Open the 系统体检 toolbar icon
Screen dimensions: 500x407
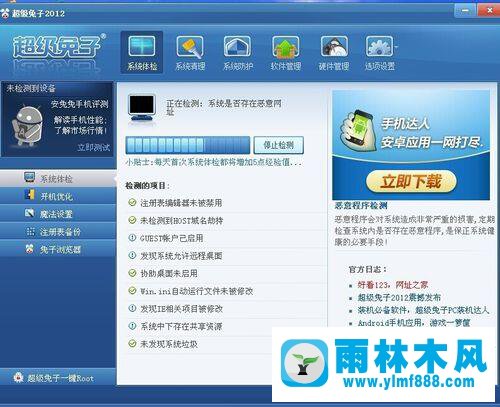pyautogui.click(x=142, y=53)
